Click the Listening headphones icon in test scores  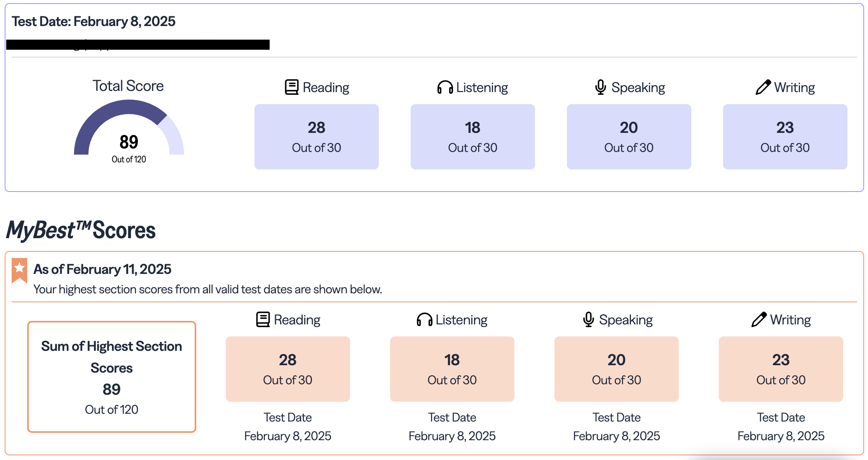click(445, 87)
